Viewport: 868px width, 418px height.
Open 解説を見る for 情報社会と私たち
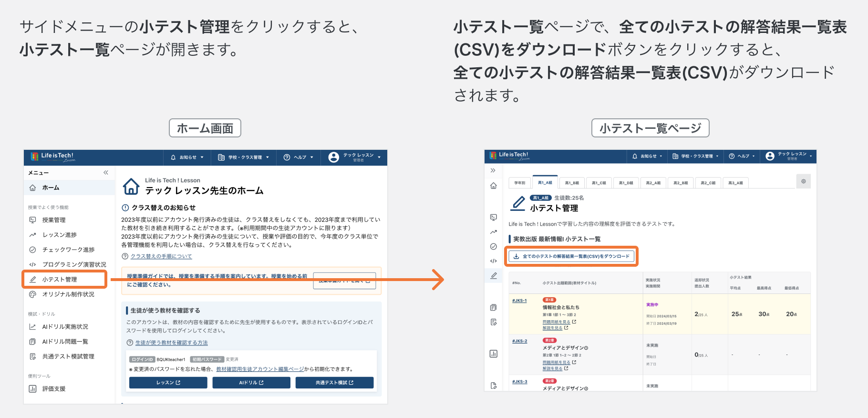point(555,328)
